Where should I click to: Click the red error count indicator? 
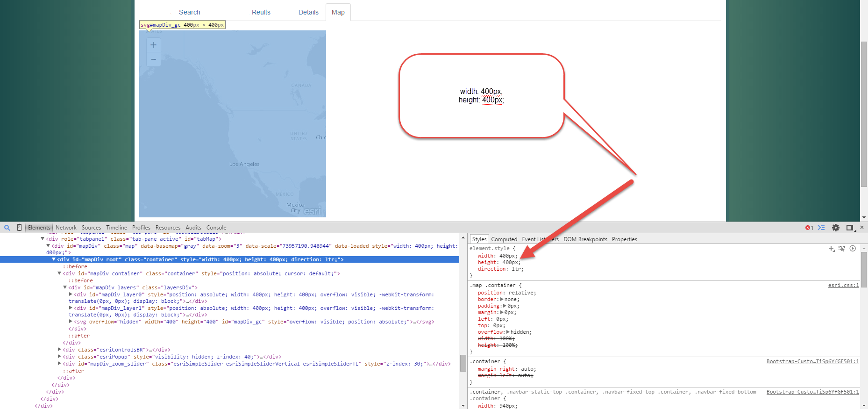pyautogui.click(x=809, y=228)
